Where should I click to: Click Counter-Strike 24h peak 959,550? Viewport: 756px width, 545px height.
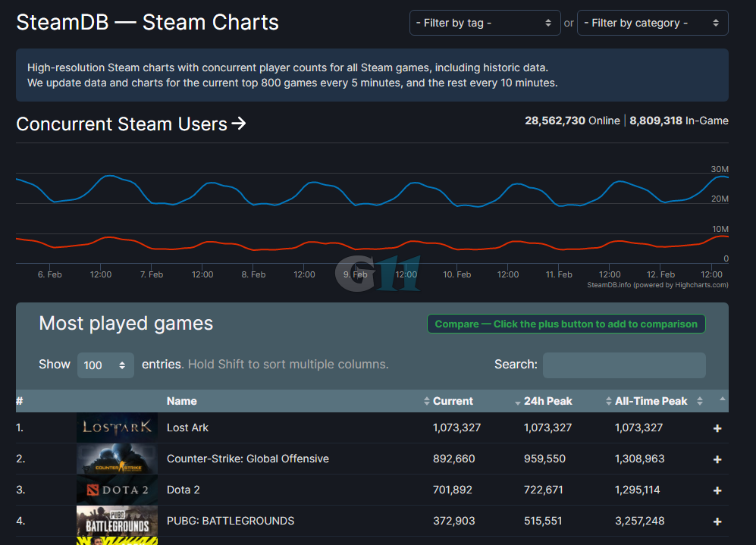[545, 459]
